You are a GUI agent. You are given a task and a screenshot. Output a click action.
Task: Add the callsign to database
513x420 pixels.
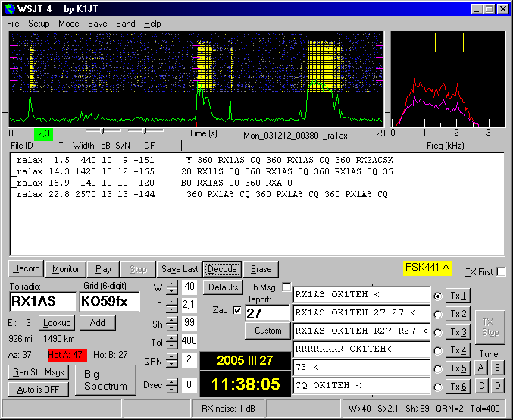98,323
